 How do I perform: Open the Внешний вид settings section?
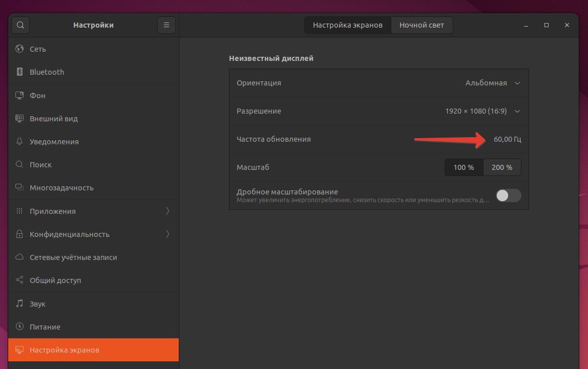pos(93,118)
